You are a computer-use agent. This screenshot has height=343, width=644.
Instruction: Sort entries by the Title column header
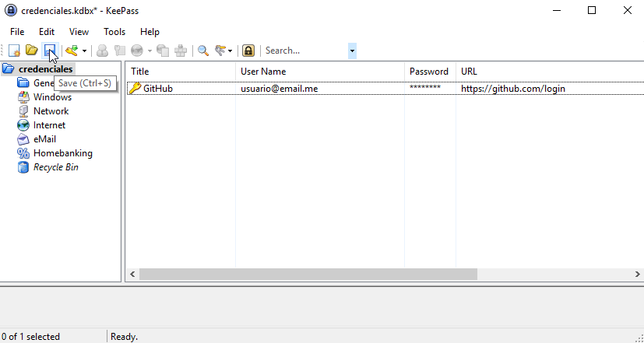pyautogui.click(x=181, y=72)
